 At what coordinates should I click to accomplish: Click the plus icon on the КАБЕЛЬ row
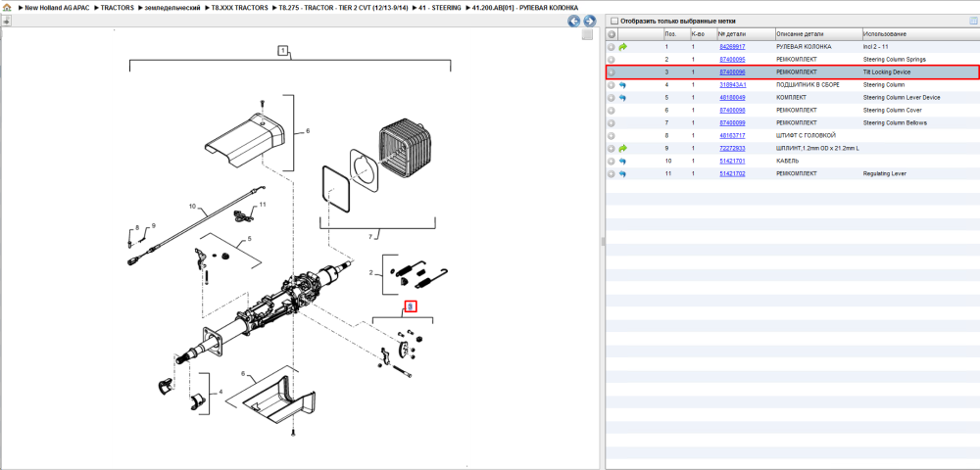(x=612, y=161)
